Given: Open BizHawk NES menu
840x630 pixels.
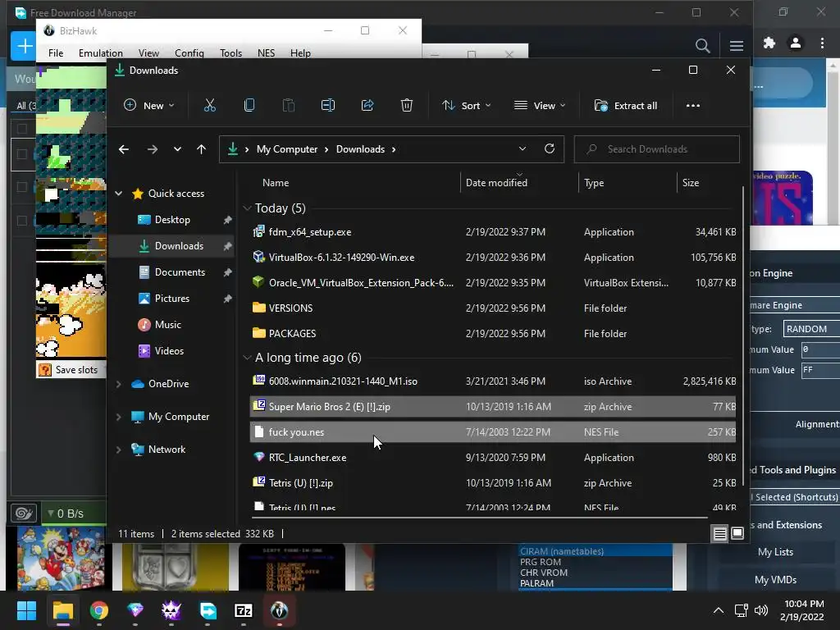Looking at the screenshot, I should [x=267, y=53].
